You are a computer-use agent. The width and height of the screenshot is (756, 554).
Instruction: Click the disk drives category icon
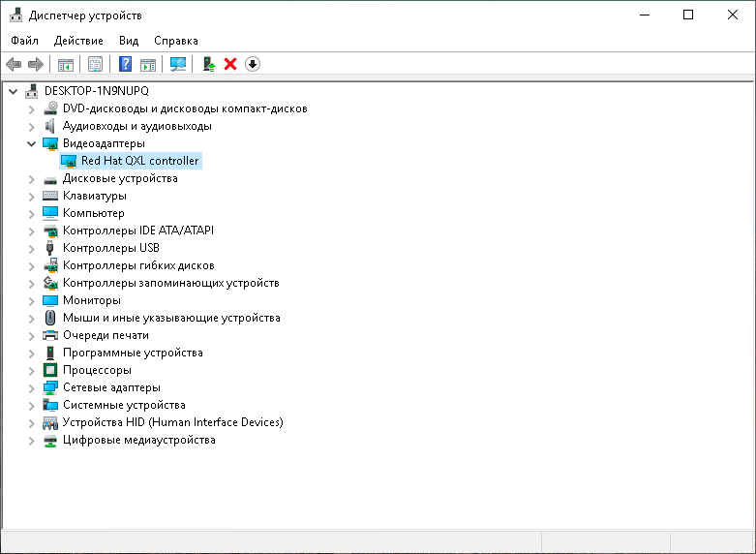click(x=50, y=179)
